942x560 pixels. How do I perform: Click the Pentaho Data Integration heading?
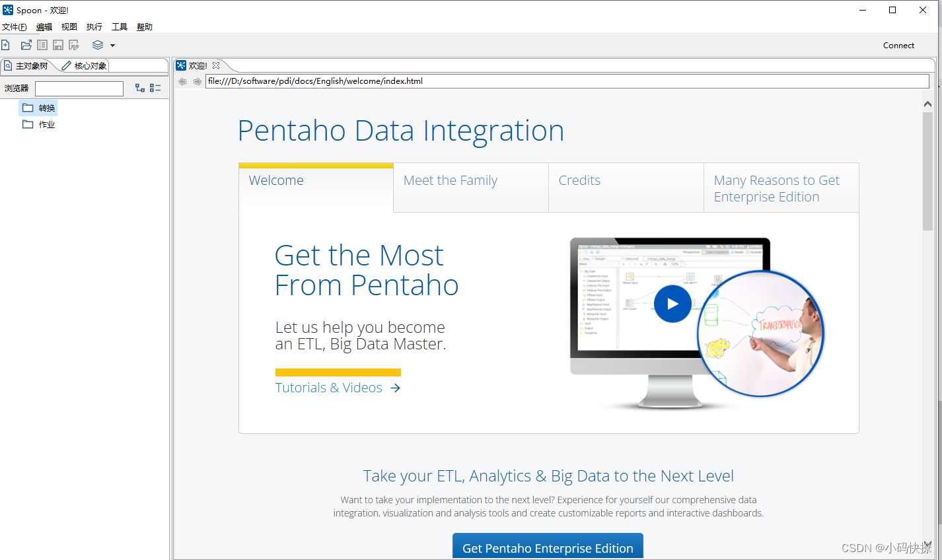(x=400, y=131)
